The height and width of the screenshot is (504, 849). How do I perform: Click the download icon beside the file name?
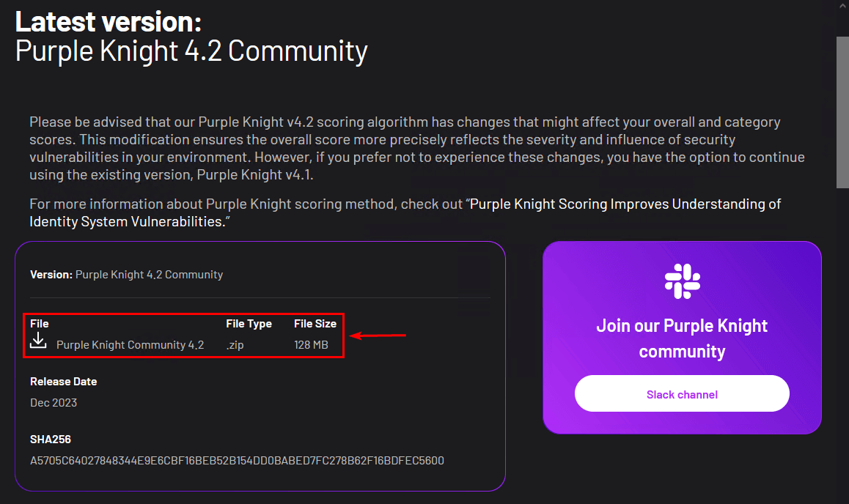click(x=38, y=341)
